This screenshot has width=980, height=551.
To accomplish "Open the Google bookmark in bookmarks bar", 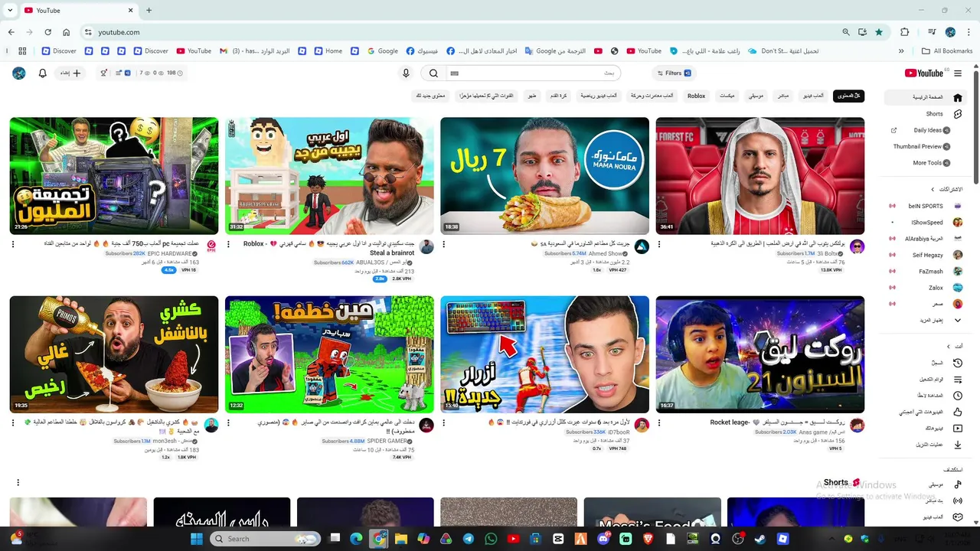I will [382, 51].
